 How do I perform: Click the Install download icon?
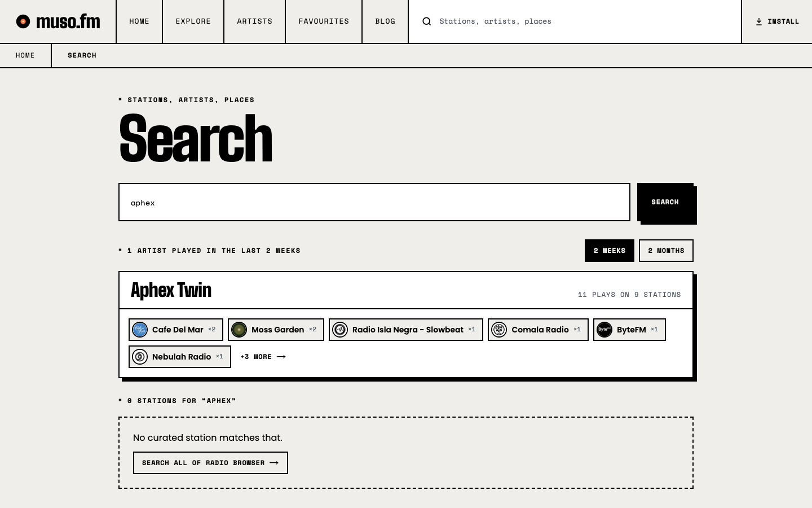point(759,21)
